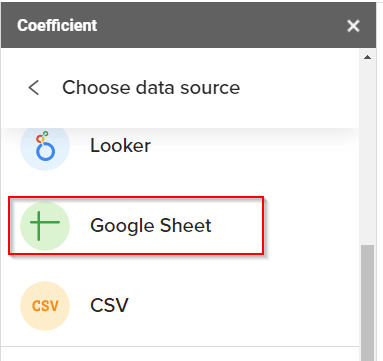Choose the Google Sheet text label
383x361 pixels.
[151, 226]
